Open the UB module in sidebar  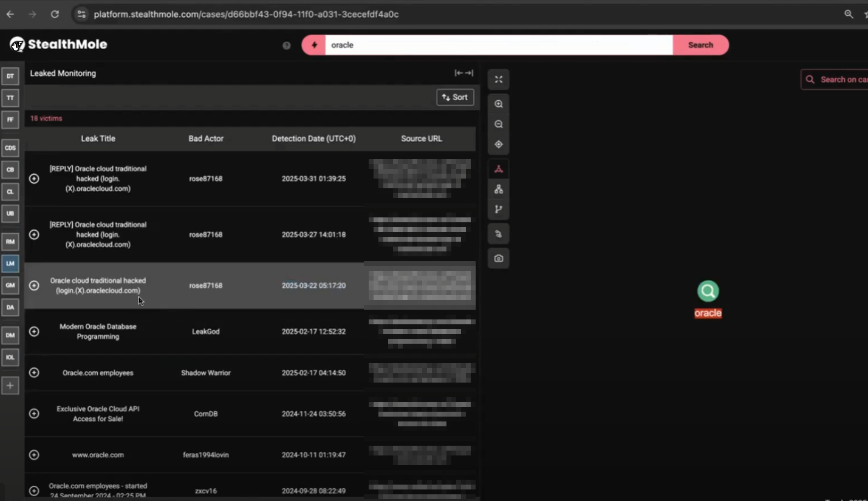tap(10, 213)
